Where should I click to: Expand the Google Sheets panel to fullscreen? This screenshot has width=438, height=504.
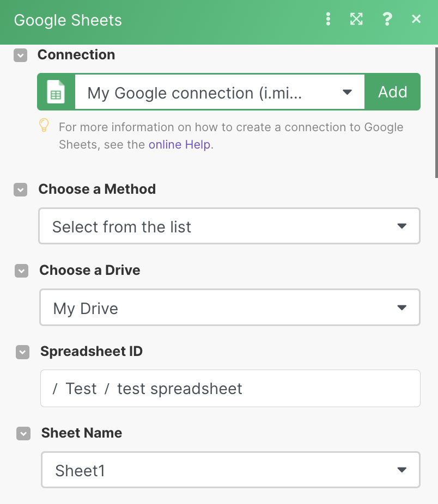(x=356, y=20)
